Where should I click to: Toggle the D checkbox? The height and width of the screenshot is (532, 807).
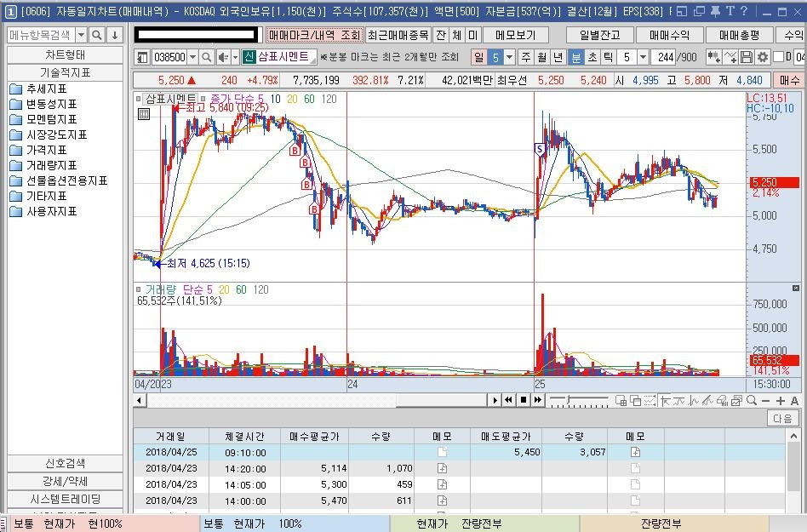778,56
